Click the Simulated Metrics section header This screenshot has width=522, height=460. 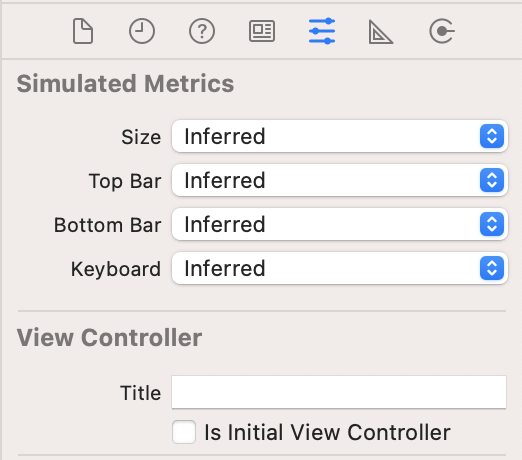coord(125,83)
